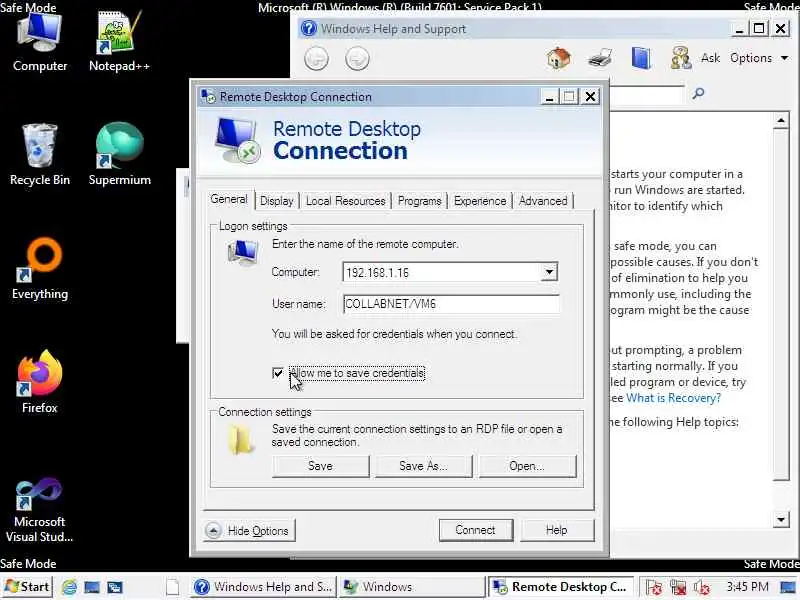Switch to the Programs tab
This screenshot has height=600, width=800.
(x=419, y=201)
